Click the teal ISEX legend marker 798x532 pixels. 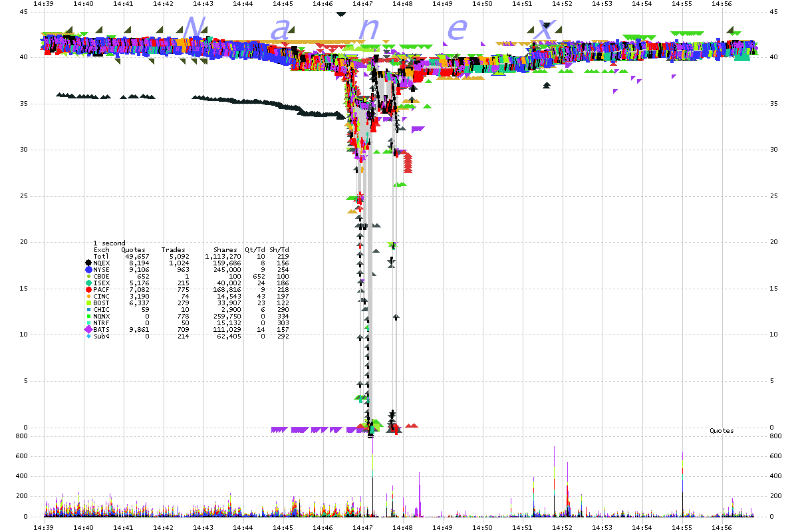(x=88, y=283)
